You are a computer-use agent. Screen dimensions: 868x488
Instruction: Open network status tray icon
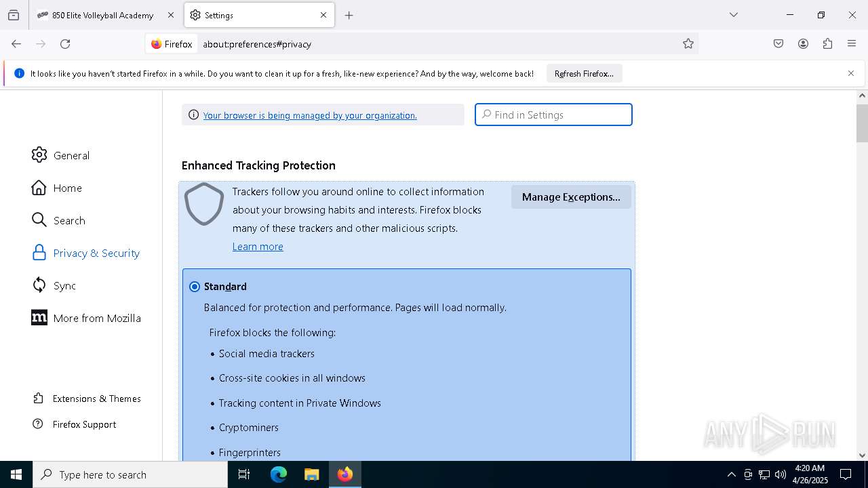point(764,474)
